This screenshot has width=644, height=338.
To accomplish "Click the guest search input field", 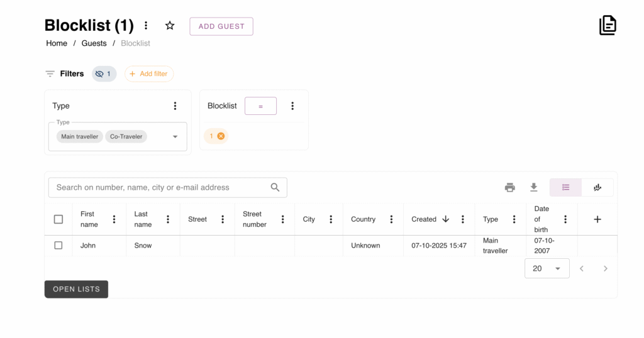I will point(161,187).
